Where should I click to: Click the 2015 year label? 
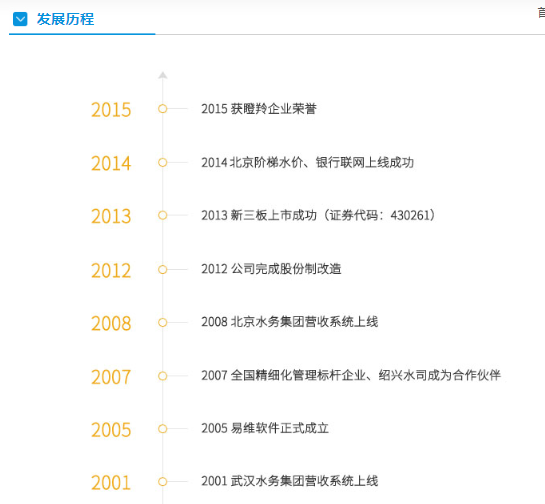pyautogui.click(x=111, y=110)
